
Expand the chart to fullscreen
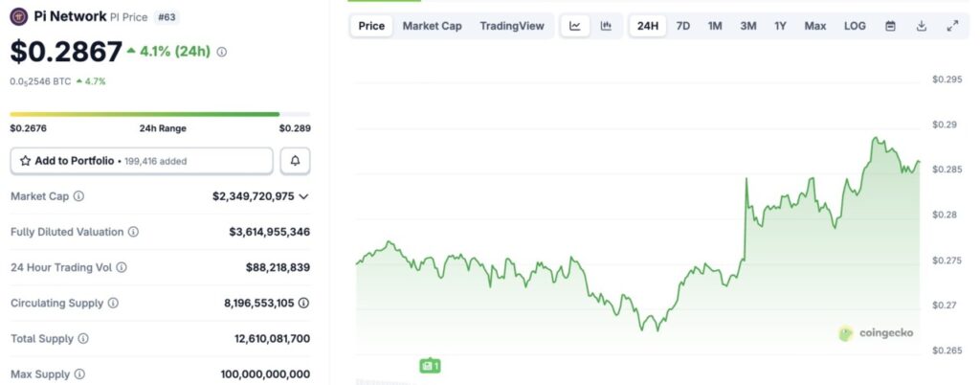(951, 26)
